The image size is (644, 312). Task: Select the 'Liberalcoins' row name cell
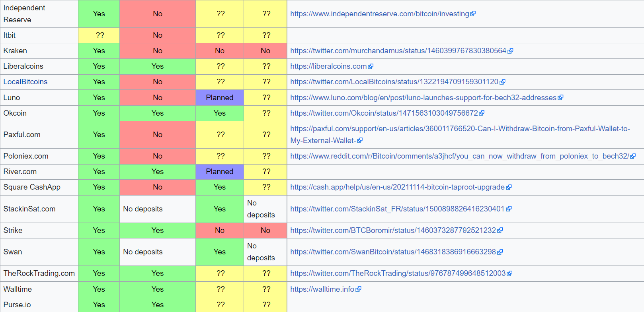coord(39,66)
